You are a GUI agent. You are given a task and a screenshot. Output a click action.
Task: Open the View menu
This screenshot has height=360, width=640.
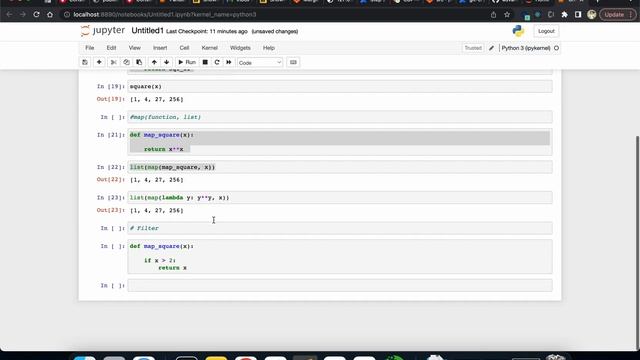[134, 48]
